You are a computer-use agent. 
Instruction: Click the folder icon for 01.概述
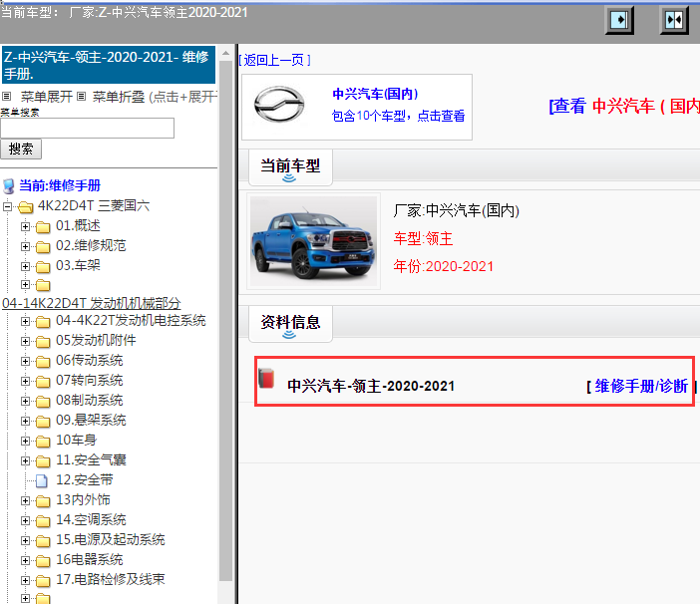(43, 227)
